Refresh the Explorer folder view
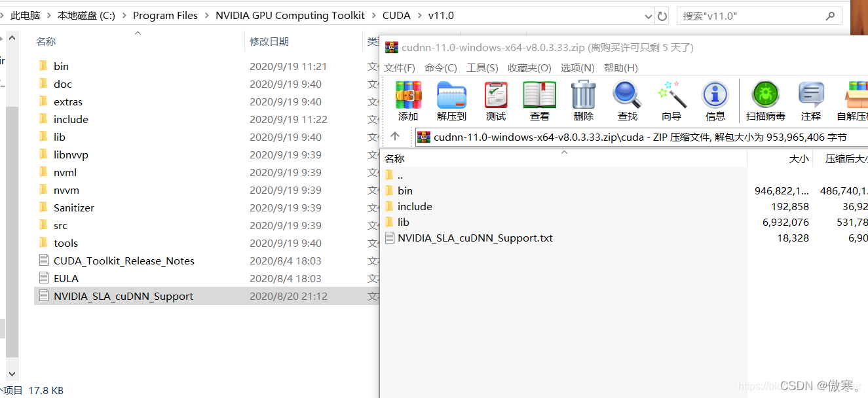Viewport: 868px width, 398px height. pyautogui.click(x=662, y=16)
